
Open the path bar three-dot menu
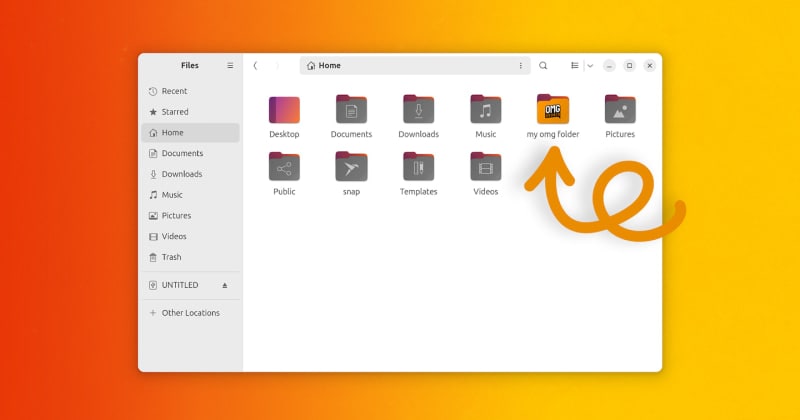pyautogui.click(x=520, y=66)
